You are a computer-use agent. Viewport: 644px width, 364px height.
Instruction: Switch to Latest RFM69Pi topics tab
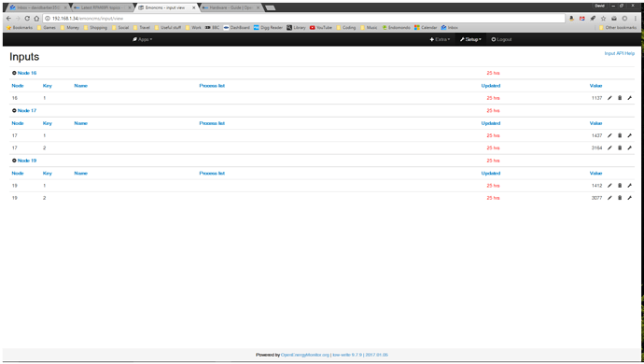pos(102,7)
